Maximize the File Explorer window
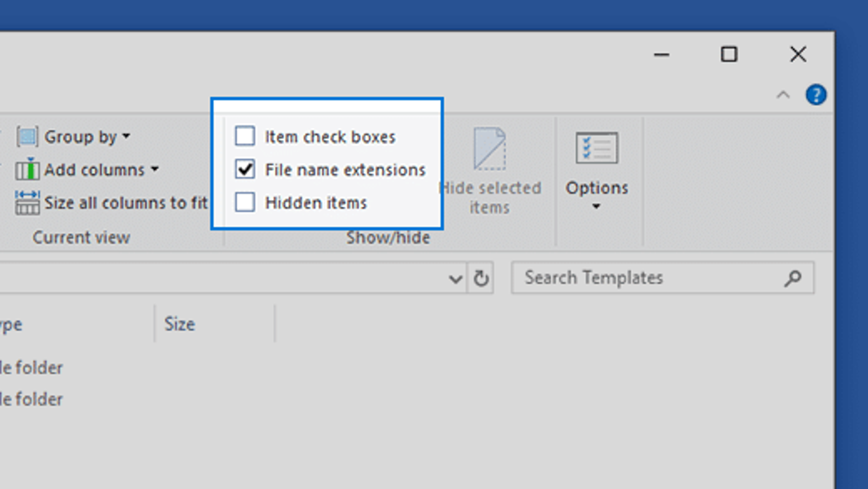The height and width of the screenshot is (489, 868). click(729, 54)
